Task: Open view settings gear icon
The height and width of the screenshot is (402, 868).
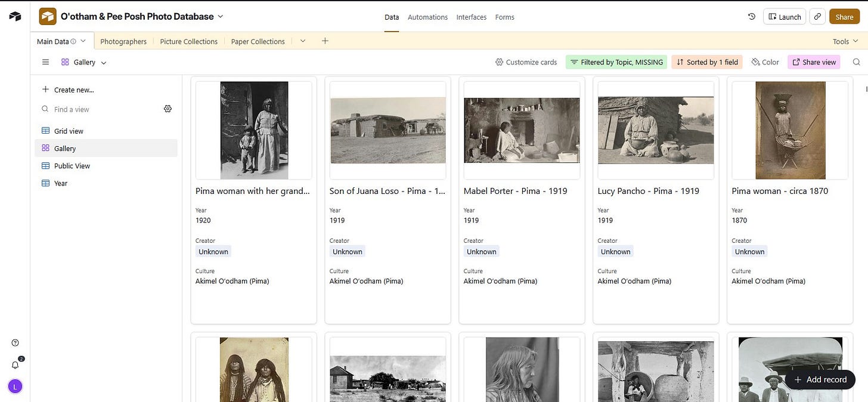Action: click(168, 109)
